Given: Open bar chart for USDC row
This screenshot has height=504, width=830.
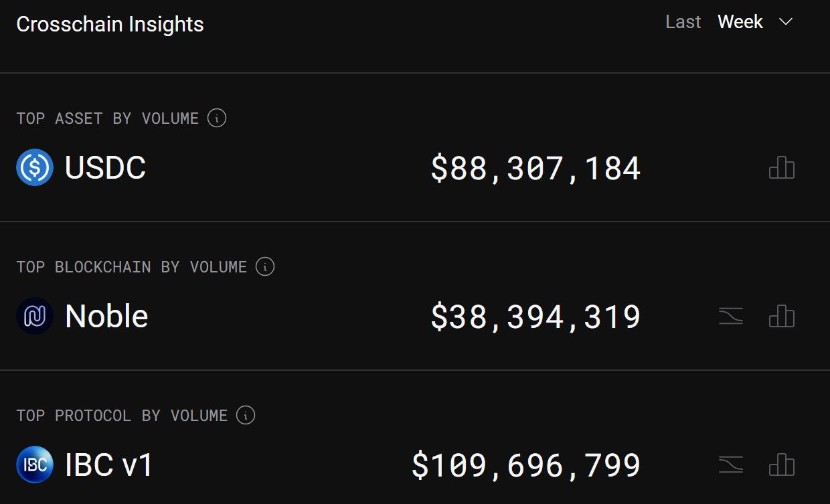Looking at the screenshot, I should click(x=781, y=167).
